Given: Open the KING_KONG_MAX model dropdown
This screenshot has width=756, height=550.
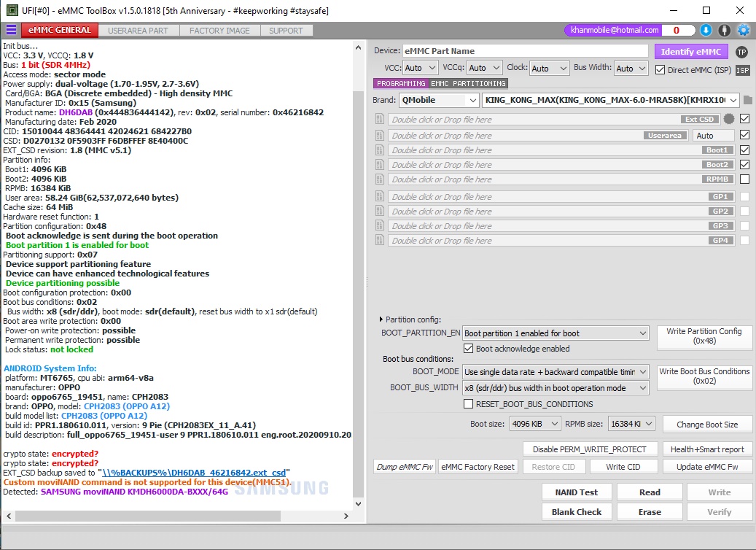Looking at the screenshot, I should [x=611, y=100].
